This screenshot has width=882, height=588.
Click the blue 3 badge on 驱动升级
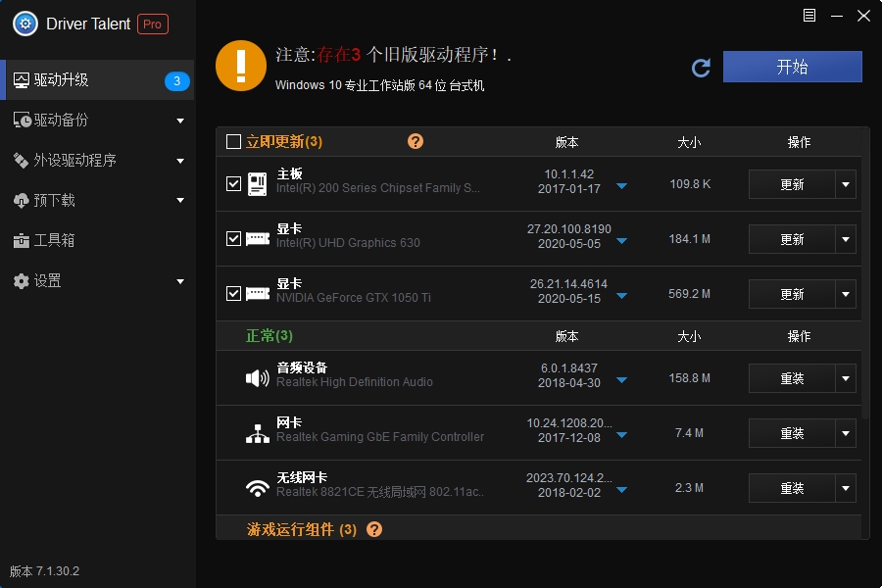pos(176,81)
